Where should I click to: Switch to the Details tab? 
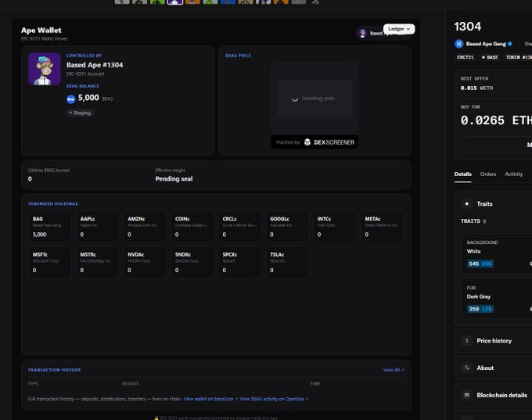tap(463, 174)
